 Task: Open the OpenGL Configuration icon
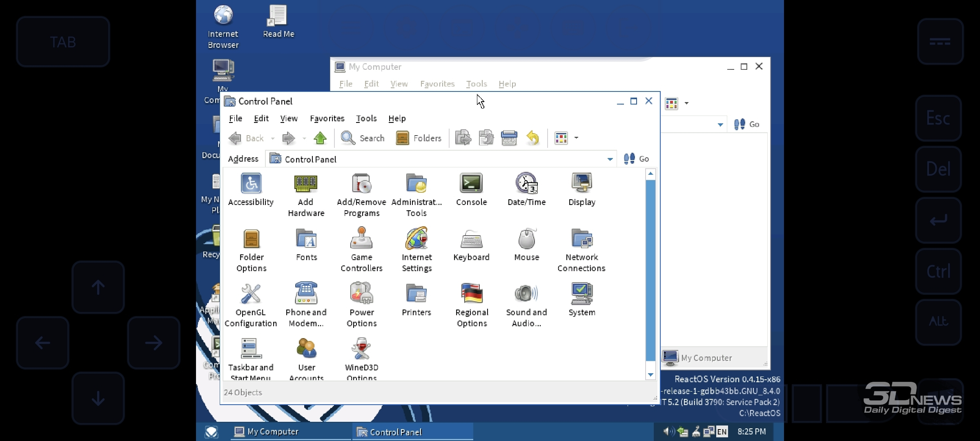coord(251,294)
